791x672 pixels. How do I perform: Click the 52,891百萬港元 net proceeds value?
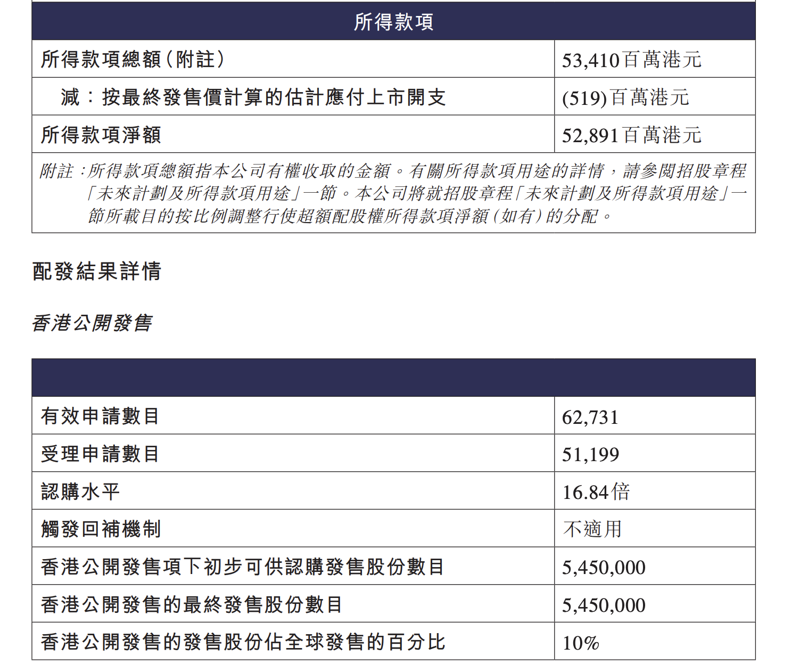pos(632,135)
